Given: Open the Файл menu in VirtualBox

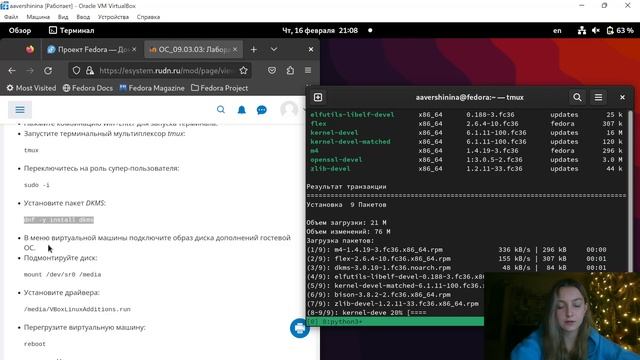Looking at the screenshot, I should tap(11, 17).
